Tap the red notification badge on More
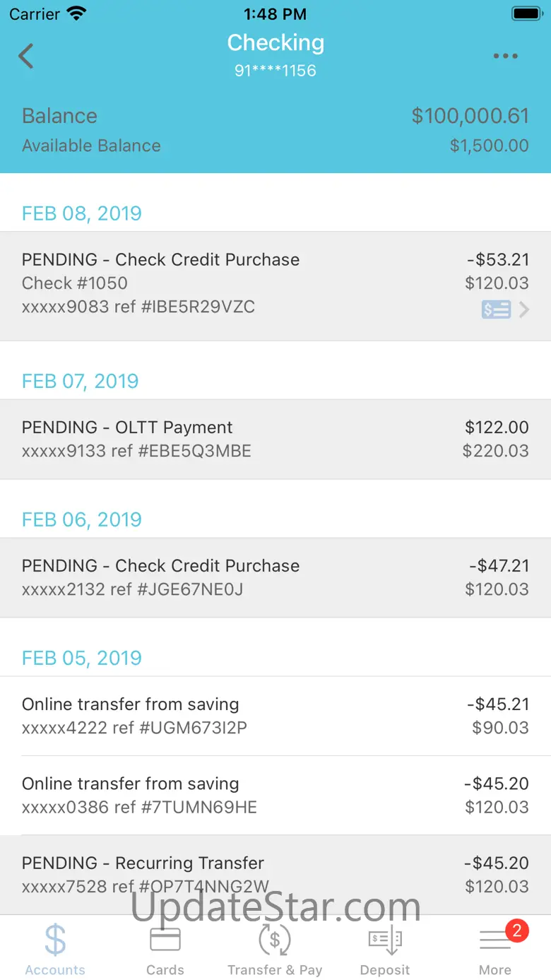Viewport: 551px width, 980px height. click(x=516, y=931)
